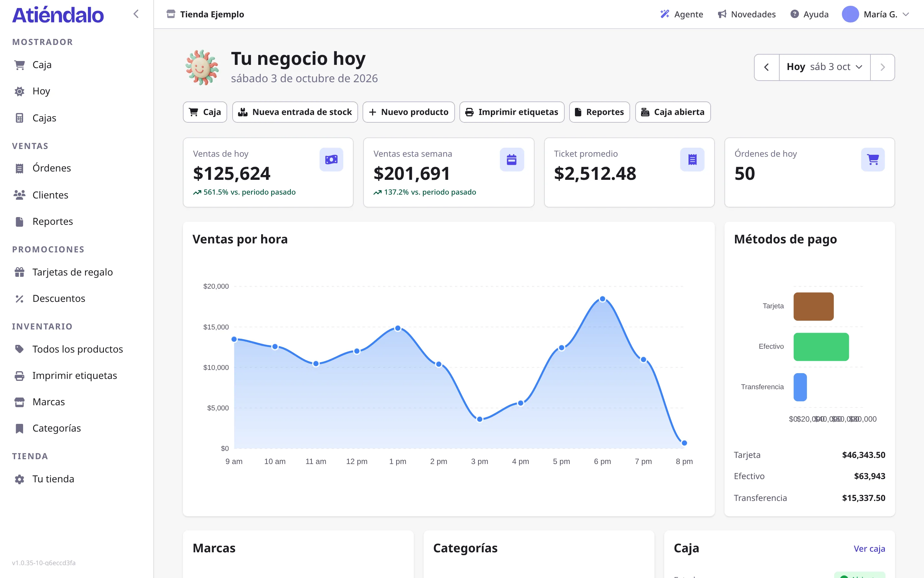Open the Hoy sáb 3 oct date dropdown
The width and height of the screenshot is (924, 578).
824,67
